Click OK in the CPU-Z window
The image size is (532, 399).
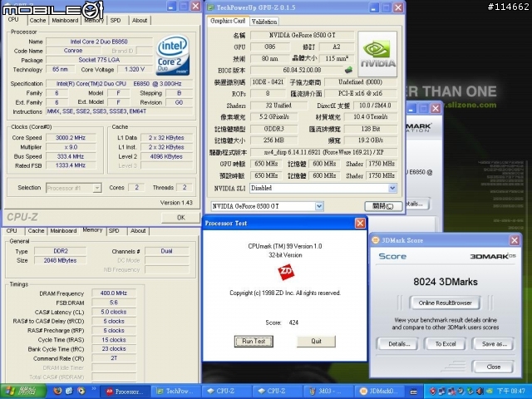coord(180,218)
